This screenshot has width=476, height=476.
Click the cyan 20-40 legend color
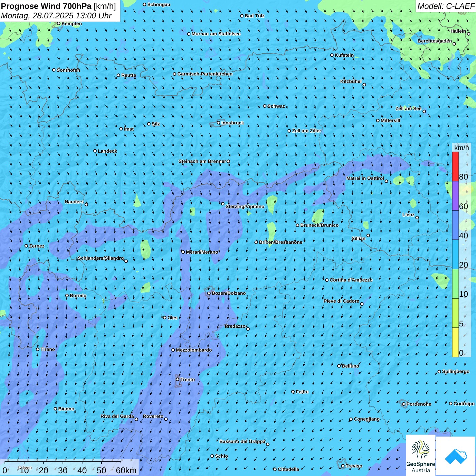coord(455,255)
